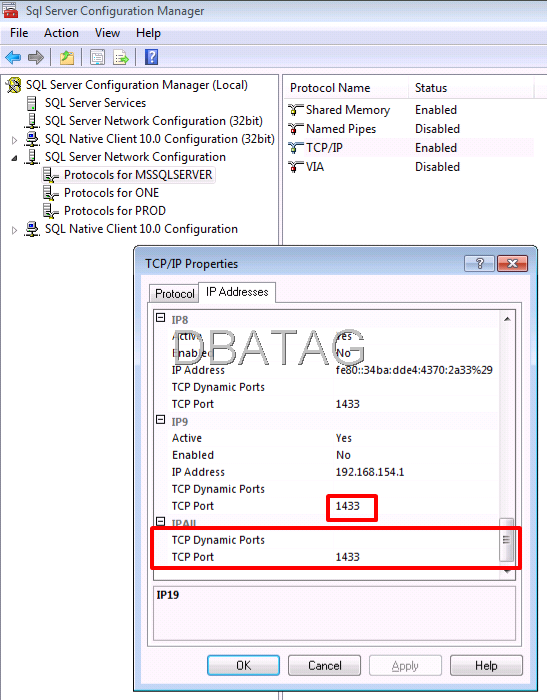Click the IP8 address fe80::34ba value
Screen dimensions: 547x700
[414, 370]
